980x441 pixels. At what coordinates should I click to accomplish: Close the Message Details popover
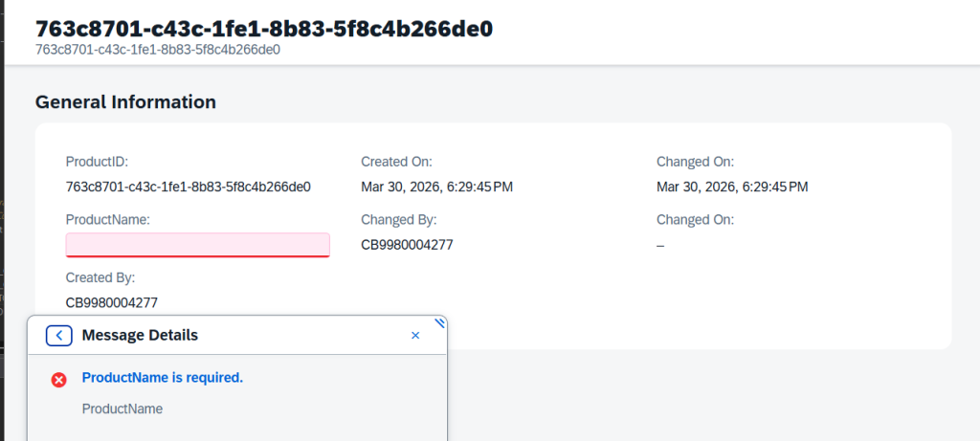(x=415, y=335)
